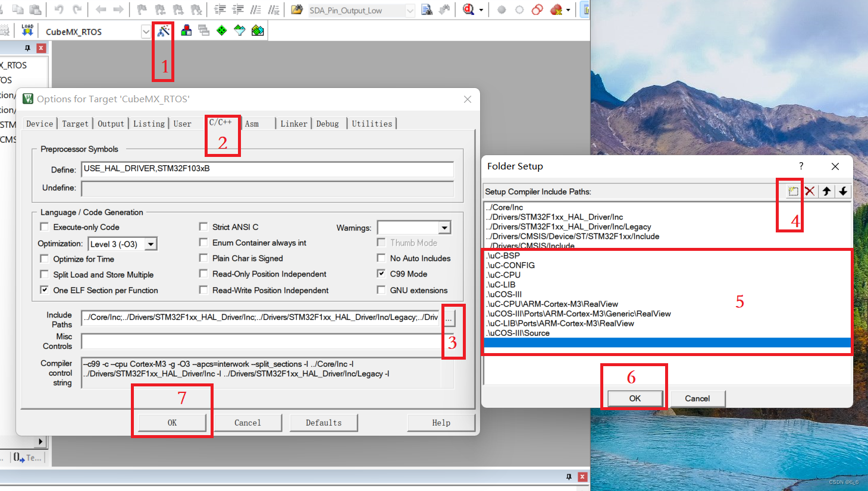The width and height of the screenshot is (868, 491).
Task: Enable Read-Only Position Independent checkbox
Action: pos(203,273)
